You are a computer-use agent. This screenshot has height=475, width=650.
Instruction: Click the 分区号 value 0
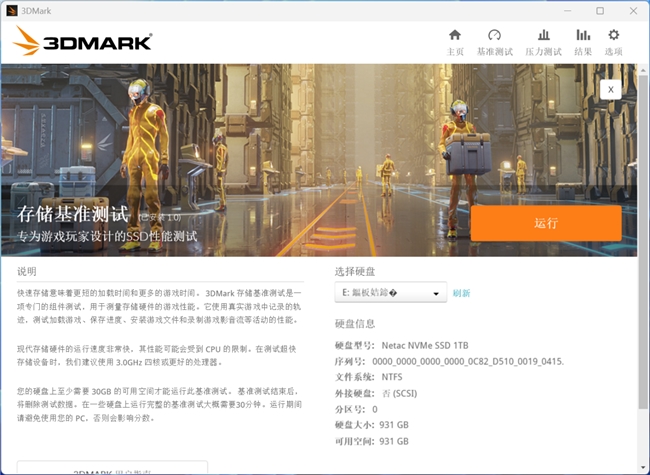[x=375, y=410]
